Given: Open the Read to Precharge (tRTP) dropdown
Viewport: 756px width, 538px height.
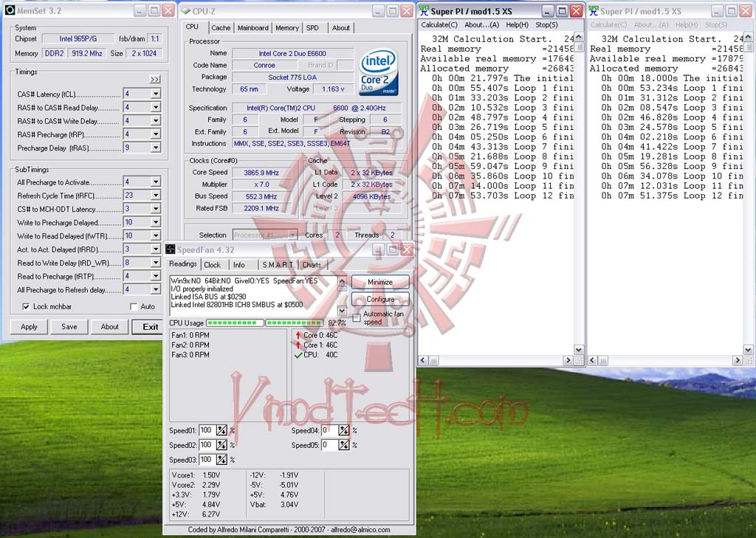Looking at the screenshot, I should coord(156,276).
